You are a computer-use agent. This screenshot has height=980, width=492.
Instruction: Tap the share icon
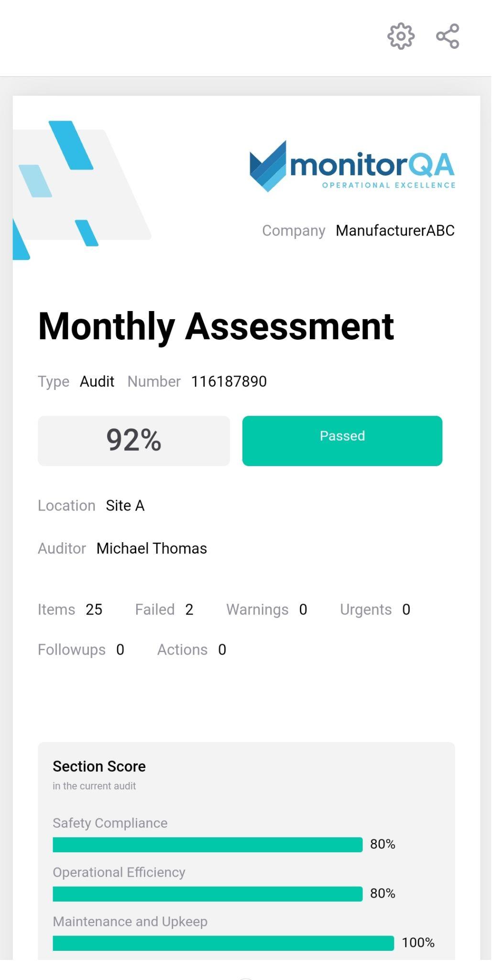[448, 36]
